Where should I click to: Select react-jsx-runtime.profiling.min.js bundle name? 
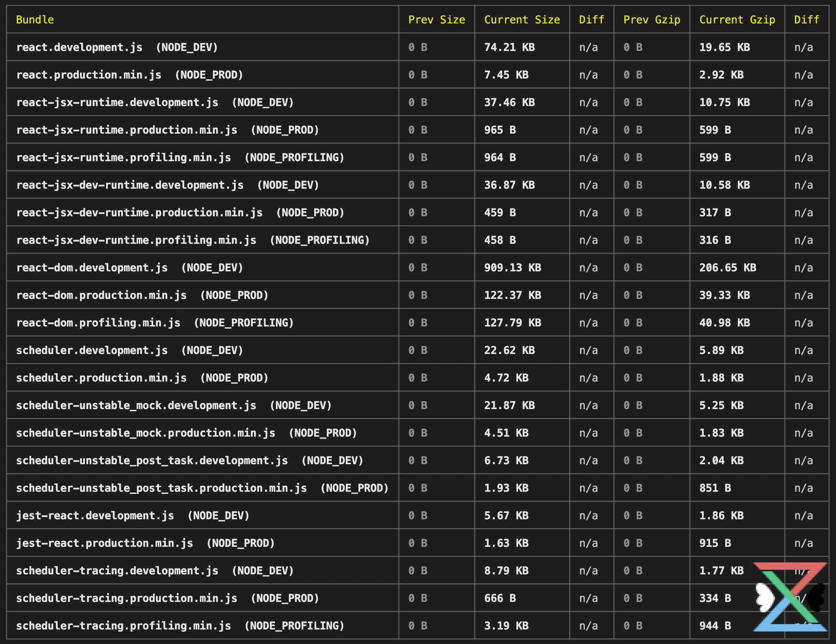(124, 157)
